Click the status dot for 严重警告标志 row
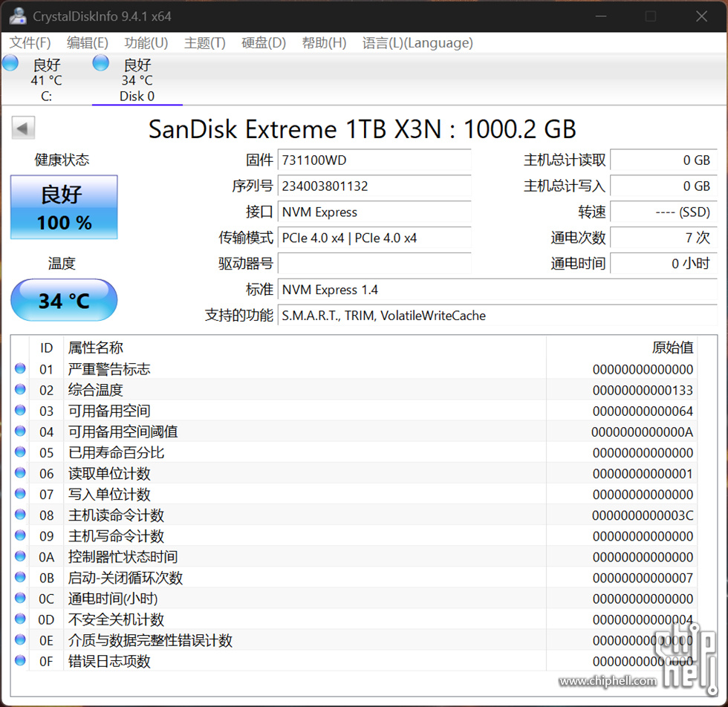The height and width of the screenshot is (707, 728). (x=20, y=368)
